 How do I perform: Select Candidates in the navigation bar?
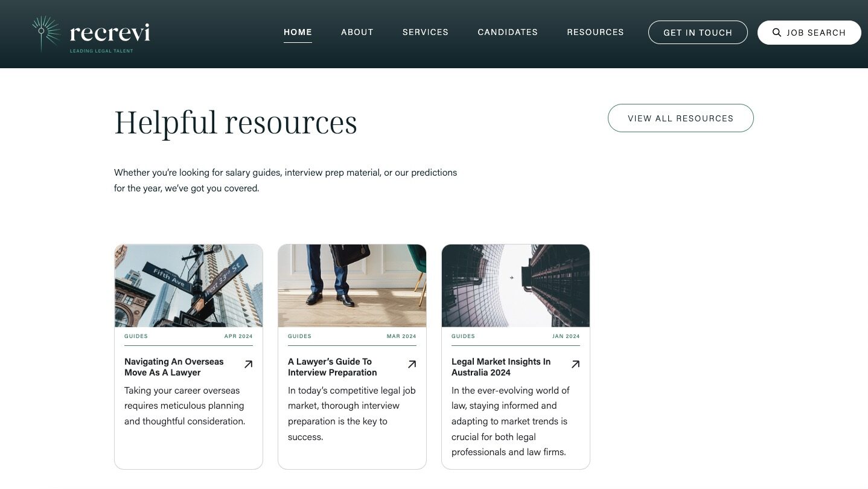pyautogui.click(x=507, y=33)
